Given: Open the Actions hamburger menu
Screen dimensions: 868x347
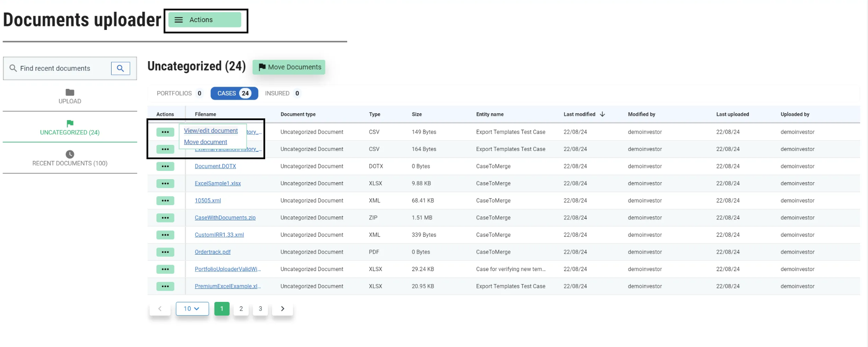Looking at the screenshot, I should [205, 20].
